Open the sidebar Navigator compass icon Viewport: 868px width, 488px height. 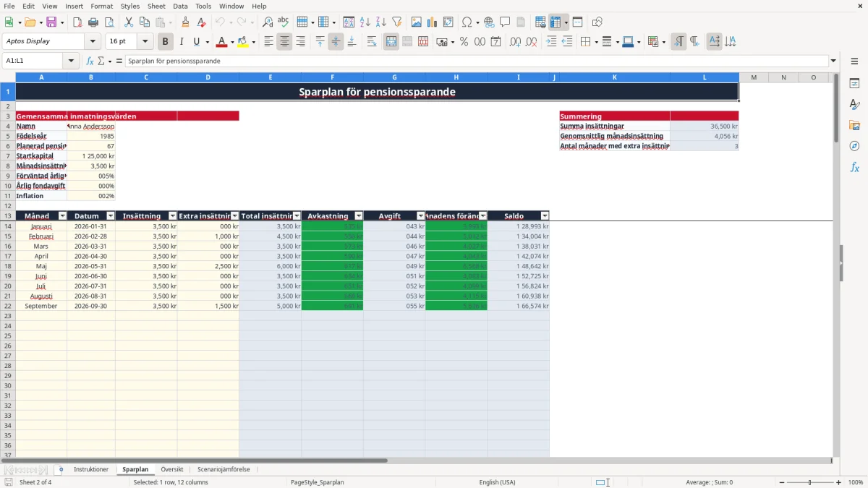pyautogui.click(x=854, y=146)
